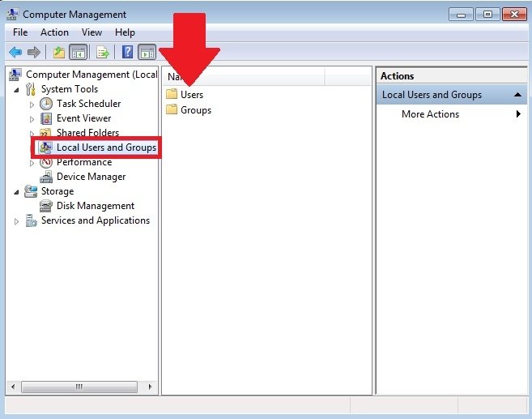Screen dimensions: 532x419
Task: Minimize the Computer Management window
Action: point(461,15)
